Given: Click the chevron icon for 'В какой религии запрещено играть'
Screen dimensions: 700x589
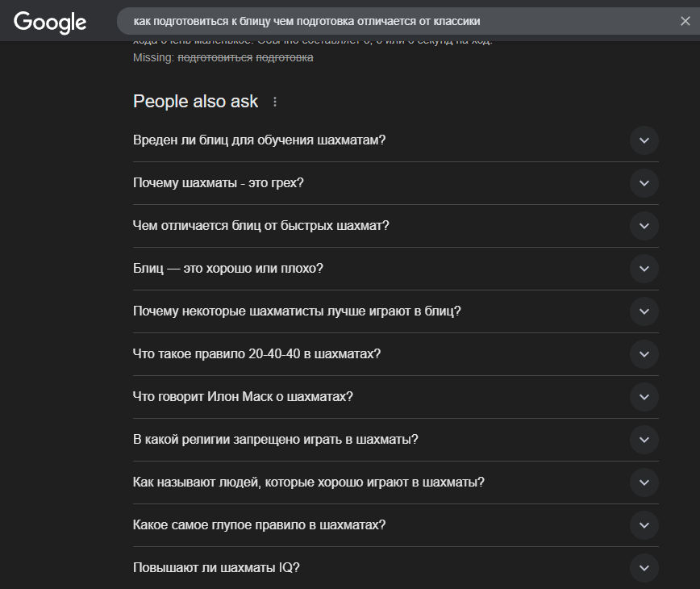Looking at the screenshot, I should tap(644, 440).
